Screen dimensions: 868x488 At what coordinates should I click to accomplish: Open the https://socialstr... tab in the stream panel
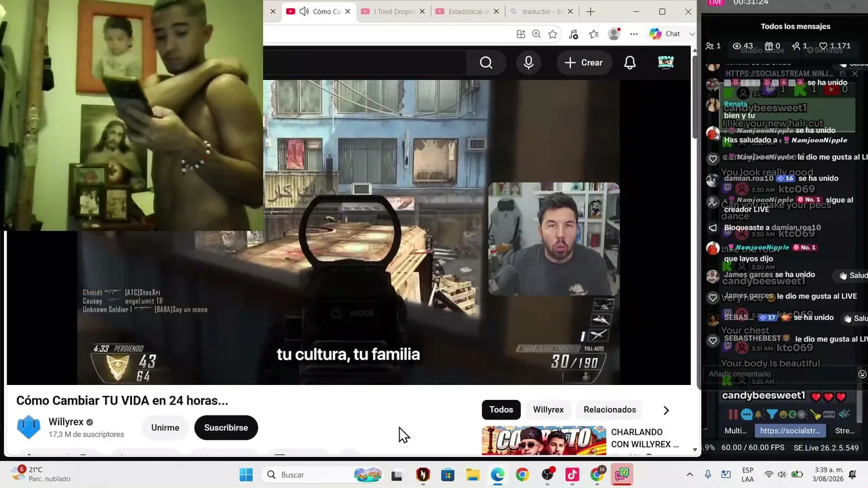coord(790,430)
